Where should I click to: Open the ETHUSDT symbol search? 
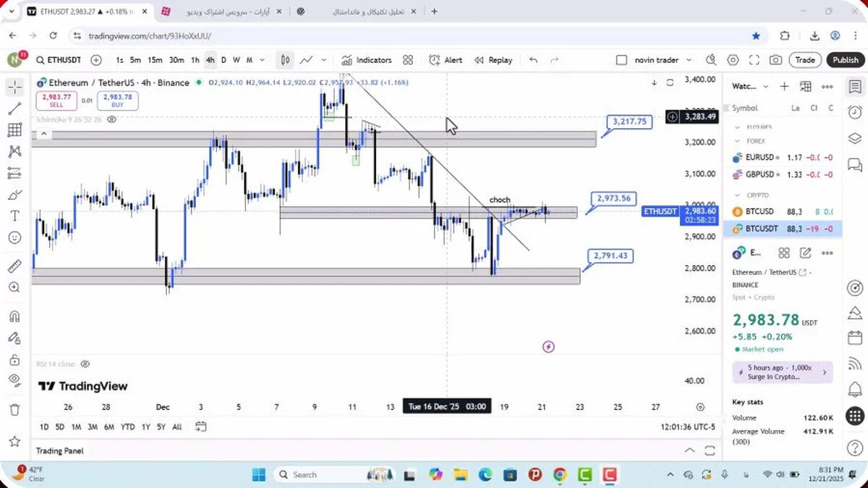(59, 60)
